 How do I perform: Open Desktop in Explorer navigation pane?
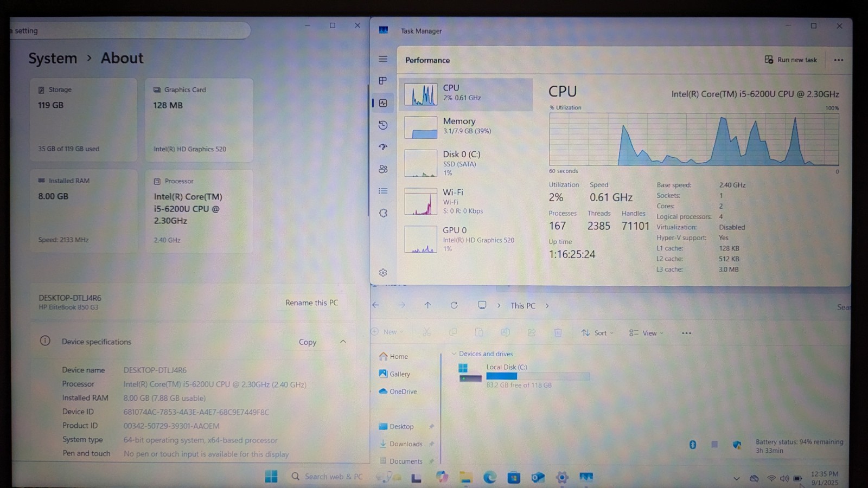(x=396, y=427)
